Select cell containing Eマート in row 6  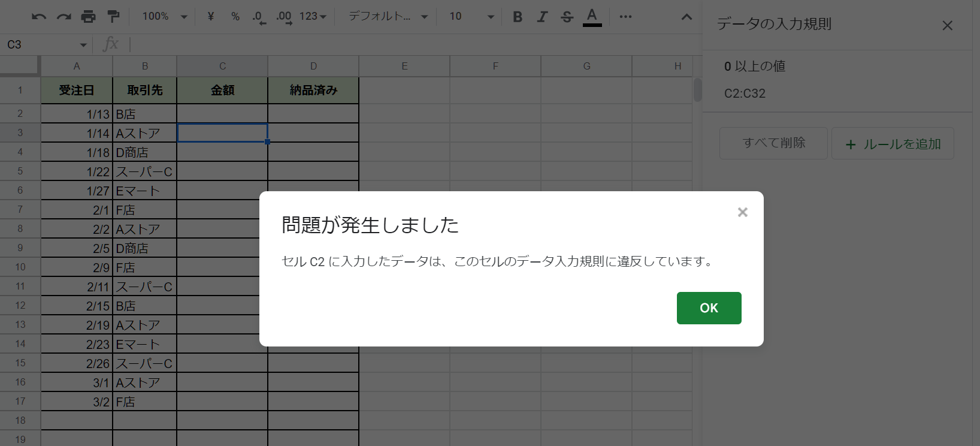145,191
